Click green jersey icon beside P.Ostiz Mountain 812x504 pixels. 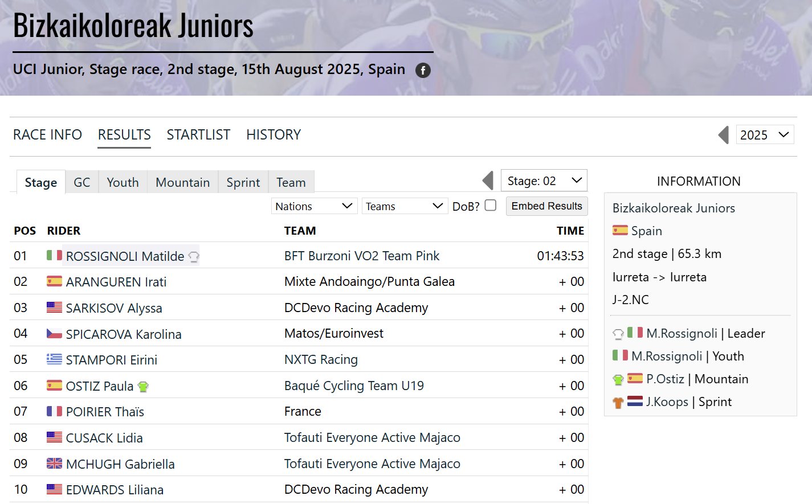(x=618, y=379)
